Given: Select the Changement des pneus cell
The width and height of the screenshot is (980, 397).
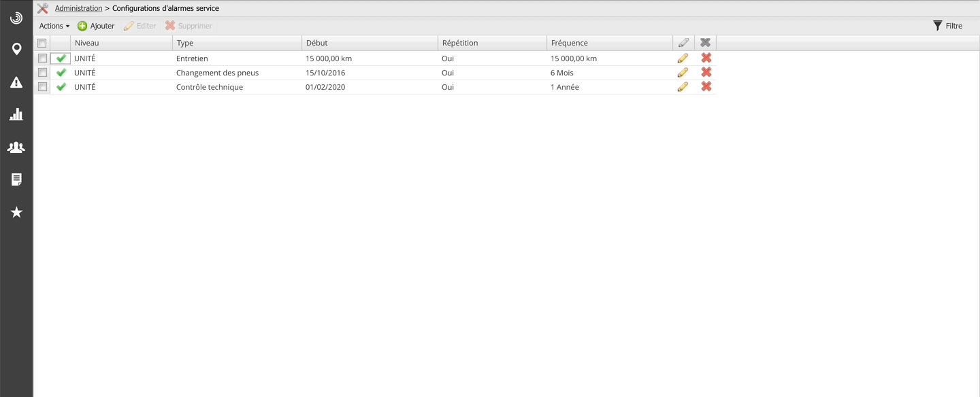Looking at the screenshot, I should [237, 73].
